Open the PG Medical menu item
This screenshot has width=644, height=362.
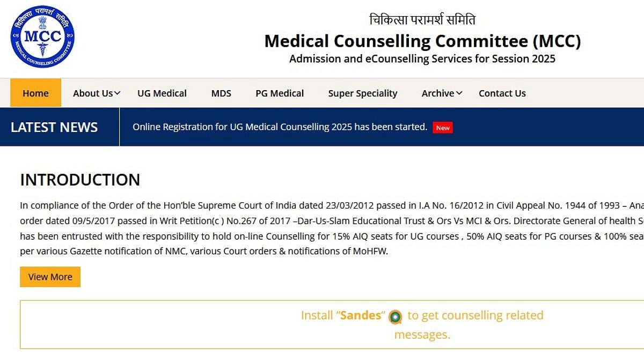coord(280,93)
